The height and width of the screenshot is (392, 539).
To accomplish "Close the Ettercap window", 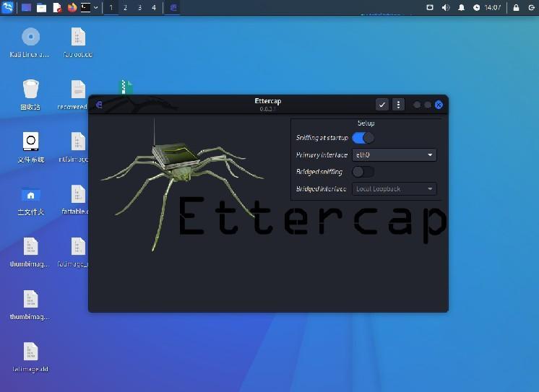I will tap(439, 105).
